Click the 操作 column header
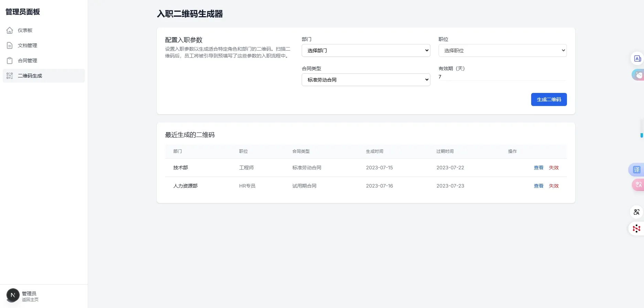 (x=513, y=151)
